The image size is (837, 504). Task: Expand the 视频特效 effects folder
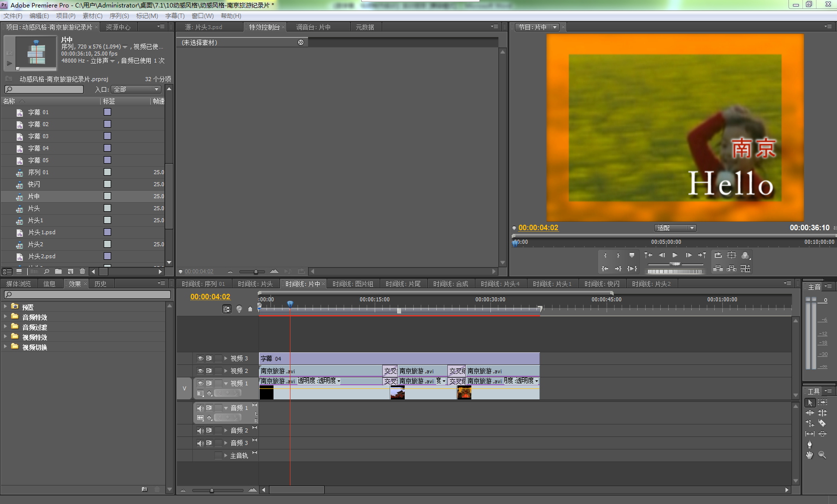click(x=6, y=337)
